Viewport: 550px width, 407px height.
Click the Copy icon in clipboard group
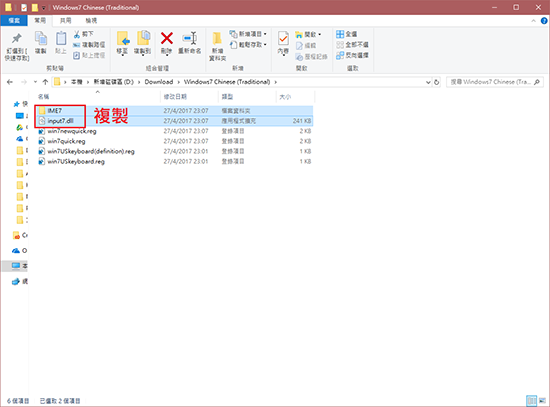(41, 38)
